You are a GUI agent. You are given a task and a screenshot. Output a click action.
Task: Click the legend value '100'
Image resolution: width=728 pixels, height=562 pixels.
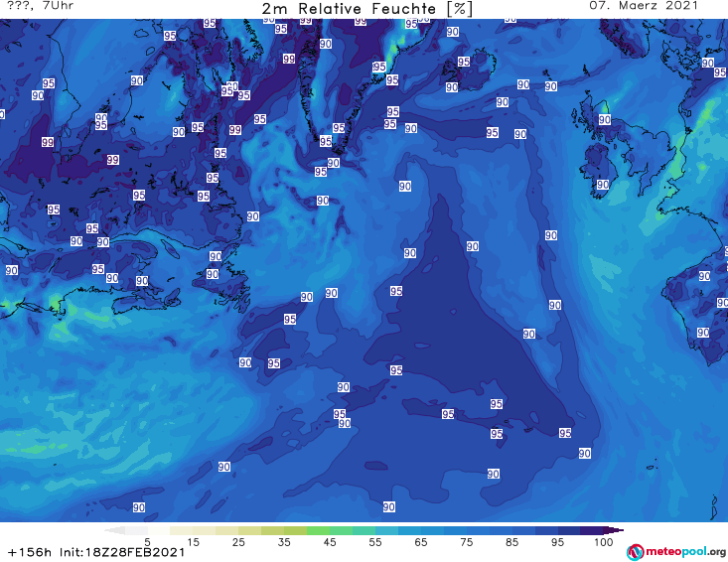pyautogui.click(x=604, y=542)
